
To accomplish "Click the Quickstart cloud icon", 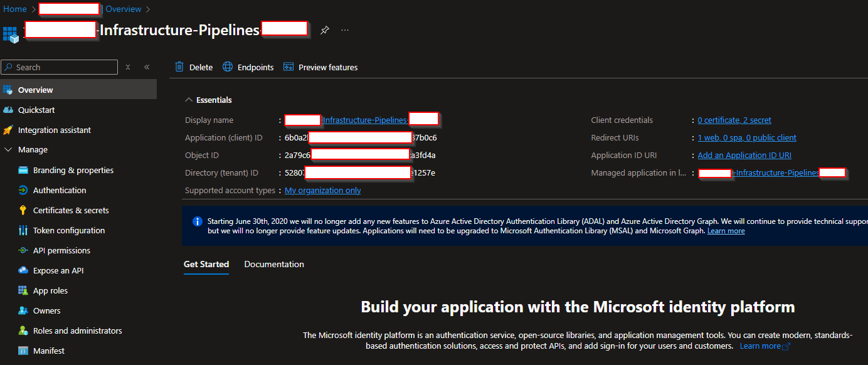I will (8, 110).
